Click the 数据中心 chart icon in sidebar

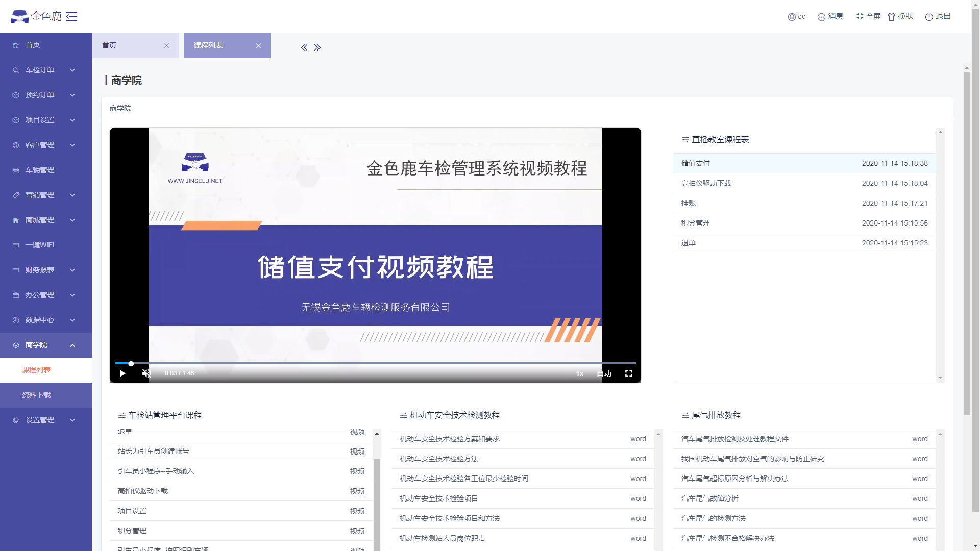(16, 320)
